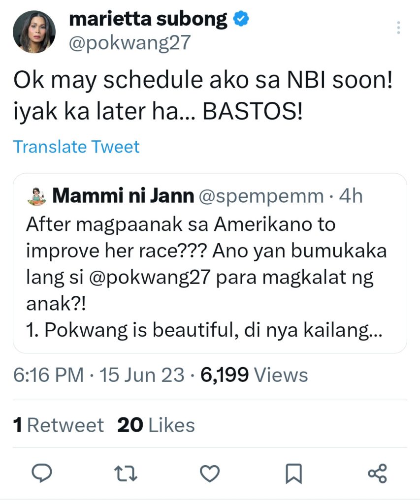Screen dimensions: 420x504
Task: View the 1 Retweet list
Action: (59, 425)
